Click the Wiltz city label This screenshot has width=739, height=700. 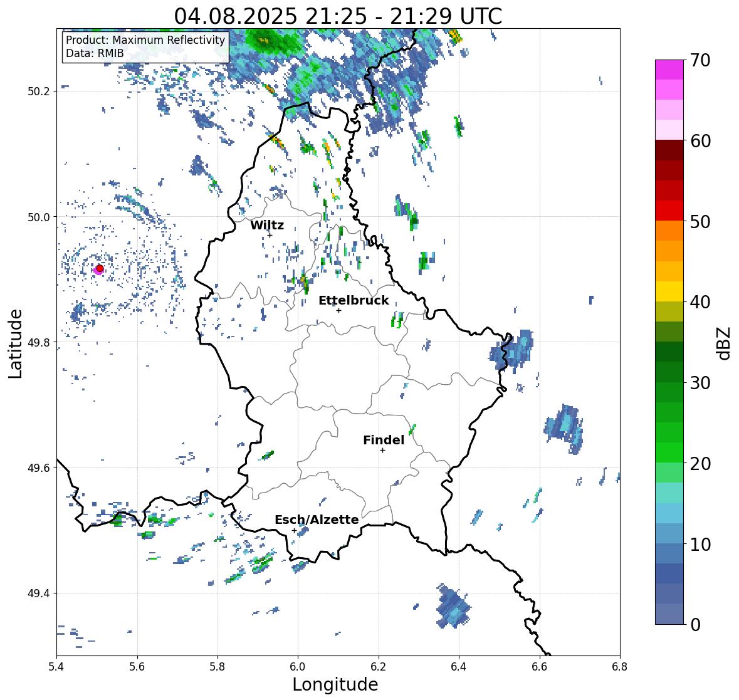pos(267,225)
